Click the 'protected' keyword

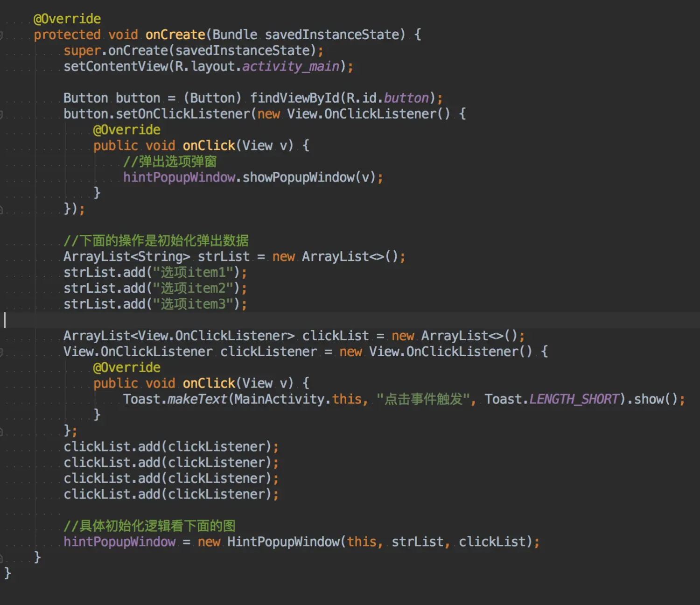(x=67, y=35)
